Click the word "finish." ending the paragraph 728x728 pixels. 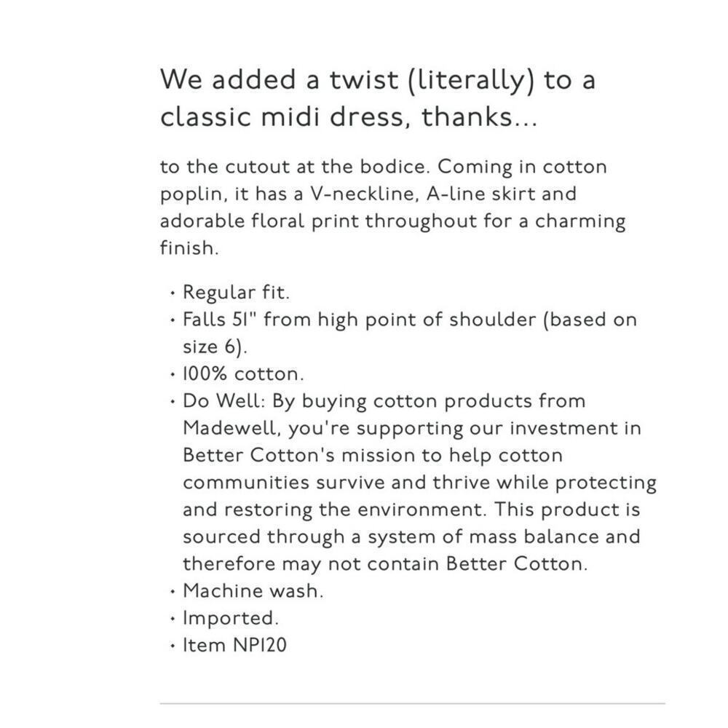point(189,248)
